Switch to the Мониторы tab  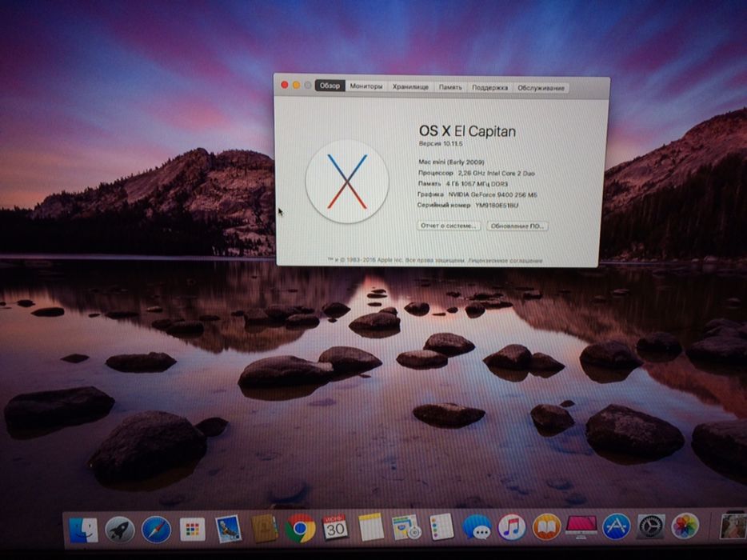366,86
